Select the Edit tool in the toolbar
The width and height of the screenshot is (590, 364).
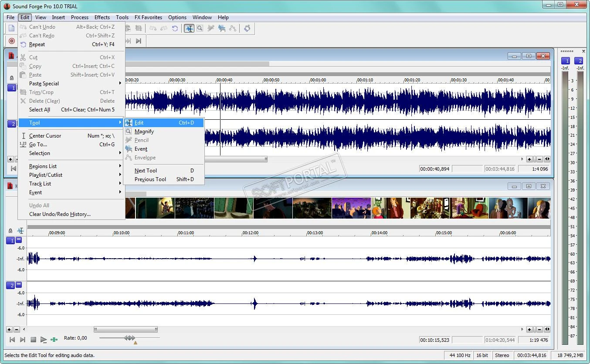tap(189, 28)
